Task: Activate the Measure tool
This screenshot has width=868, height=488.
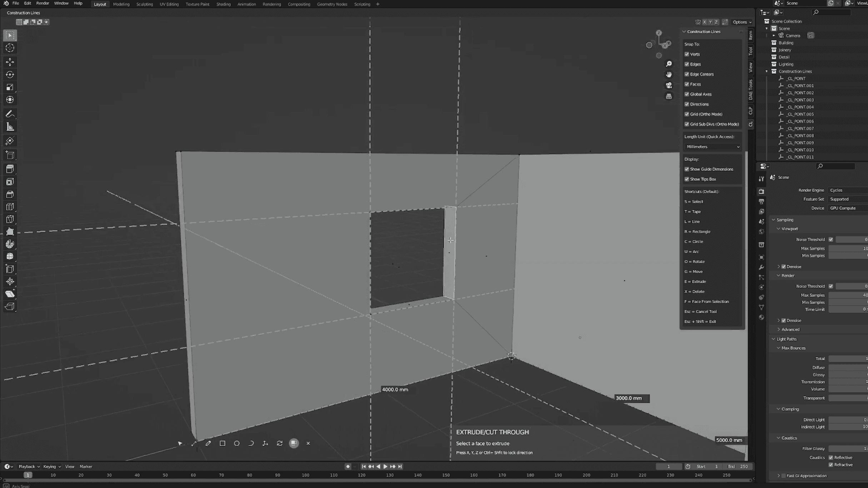Action: click(10, 127)
